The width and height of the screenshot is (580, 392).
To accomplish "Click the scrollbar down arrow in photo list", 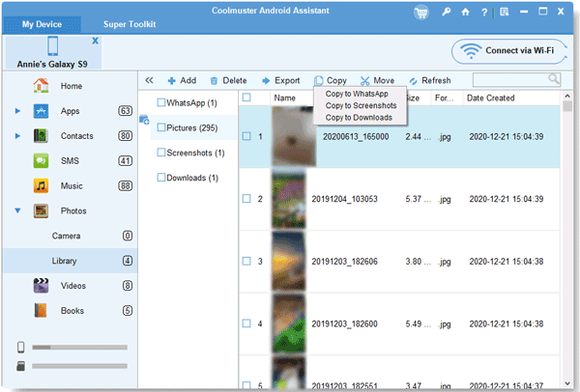I will pyautogui.click(x=567, y=384).
